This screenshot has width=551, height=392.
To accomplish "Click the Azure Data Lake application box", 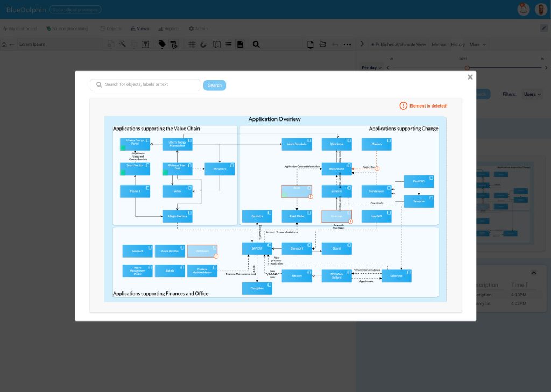I will point(296,144).
